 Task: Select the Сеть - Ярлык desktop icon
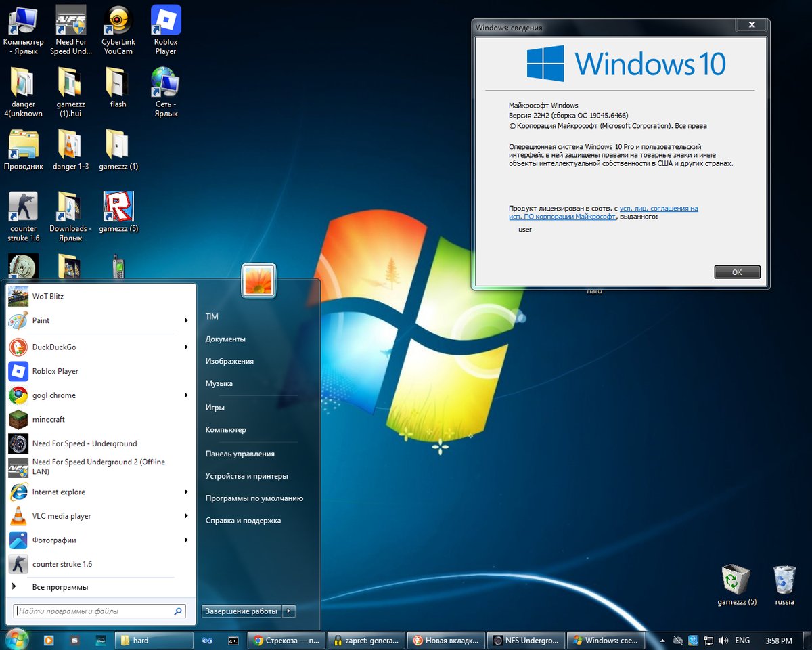[x=165, y=93]
